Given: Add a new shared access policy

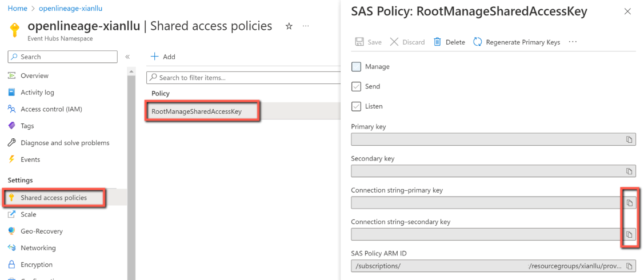Looking at the screenshot, I should pos(163,57).
